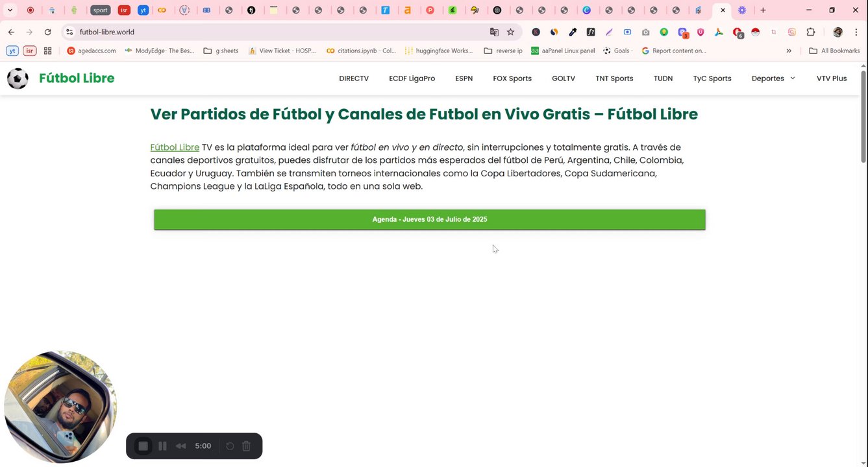This screenshot has height=467, width=868.
Task: Open the GOLTV menu item
Action: click(x=564, y=78)
